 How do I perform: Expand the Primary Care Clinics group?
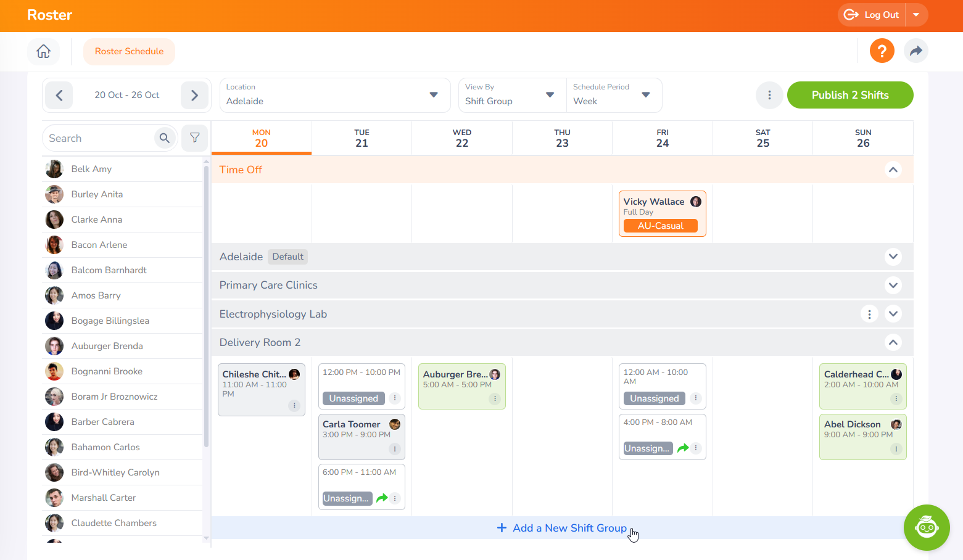(893, 285)
